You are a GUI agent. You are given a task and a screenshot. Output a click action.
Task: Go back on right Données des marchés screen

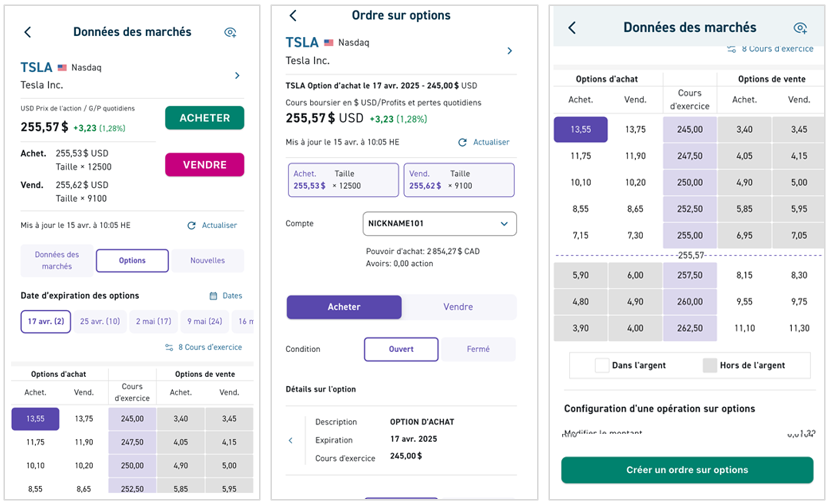[x=572, y=28]
